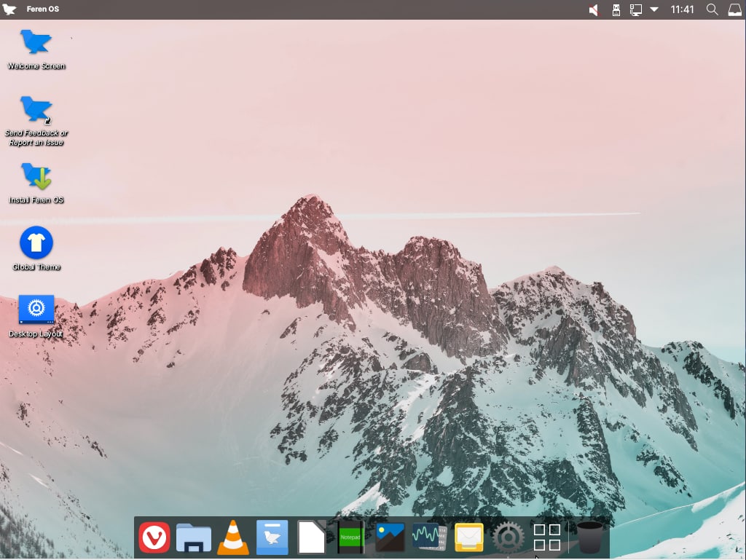Click the Feren OS panel label

43,9
